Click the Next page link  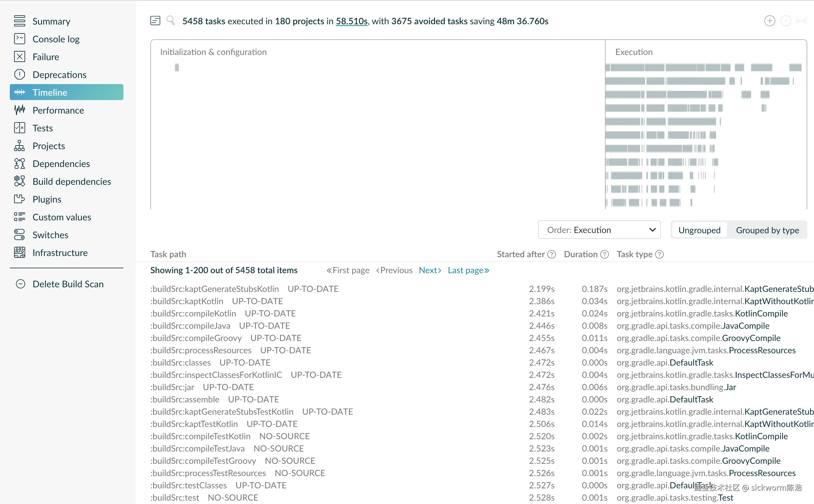coord(430,270)
